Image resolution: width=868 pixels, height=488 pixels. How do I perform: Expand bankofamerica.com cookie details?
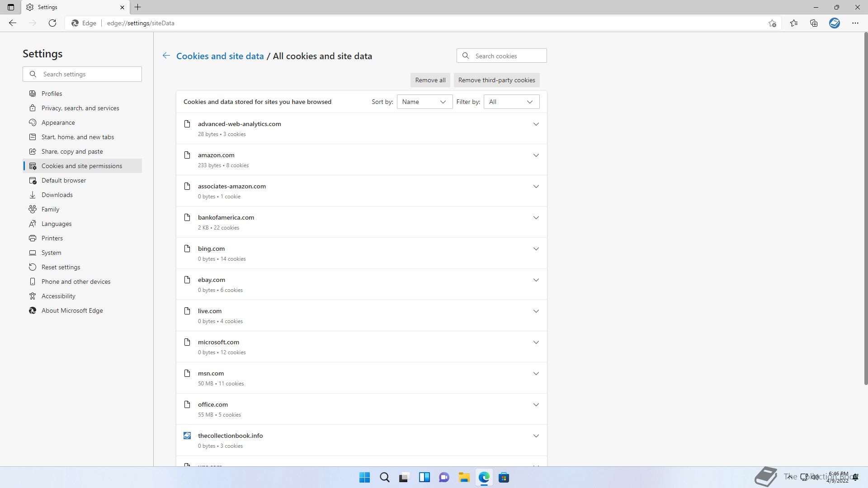tap(536, 217)
